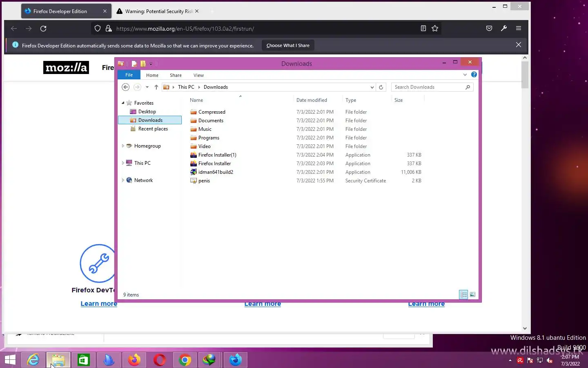Viewport: 588px width, 368px height.
Task: Toggle reader view in Firefox address bar
Action: click(423, 28)
